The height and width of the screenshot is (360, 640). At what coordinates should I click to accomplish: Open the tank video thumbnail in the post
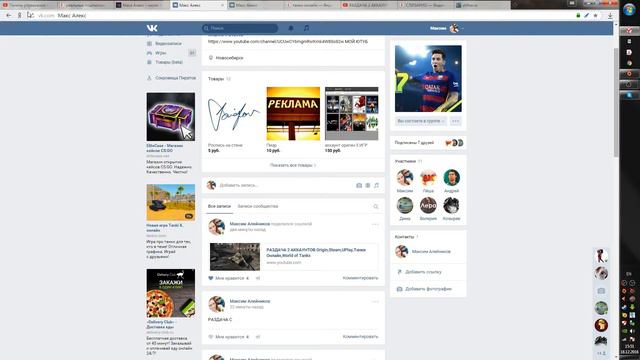(235, 257)
